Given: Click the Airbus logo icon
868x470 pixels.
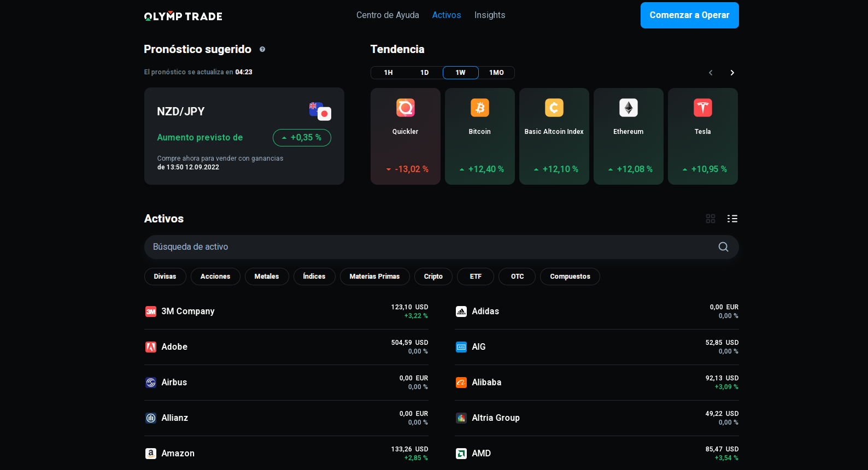Looking at the screenshot, I should coord(151,383).
